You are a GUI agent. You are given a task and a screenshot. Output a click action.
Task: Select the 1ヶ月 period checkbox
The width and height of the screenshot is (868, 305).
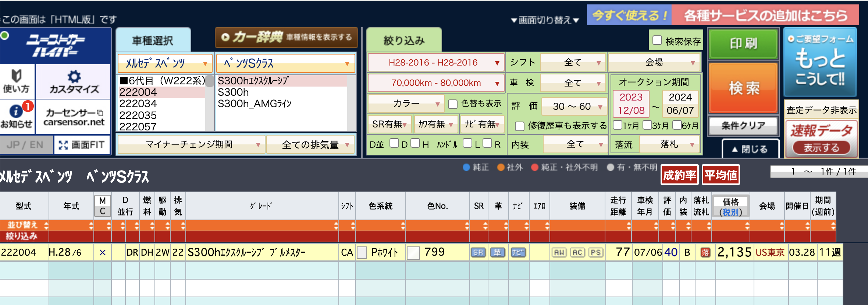[618, 125]
